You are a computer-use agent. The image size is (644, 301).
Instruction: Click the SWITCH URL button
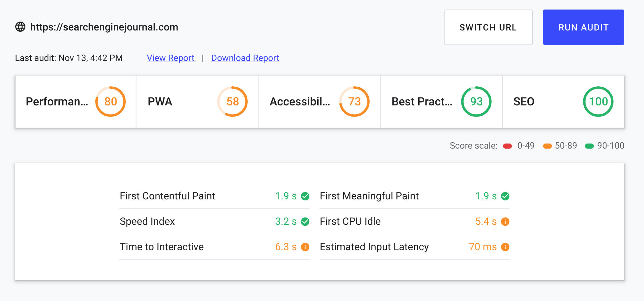coord(488,27)
